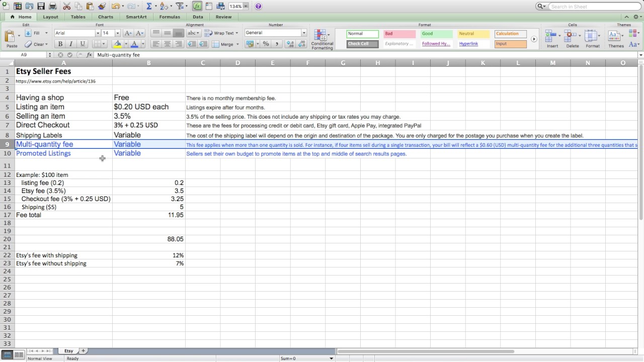Apply blue font color

click(x=134, y=44)
